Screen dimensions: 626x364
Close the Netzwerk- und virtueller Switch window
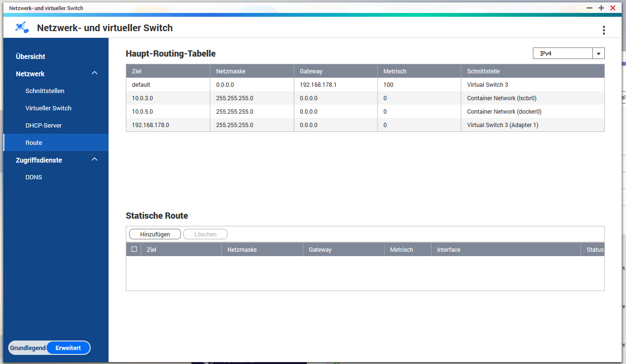(613, 8)
